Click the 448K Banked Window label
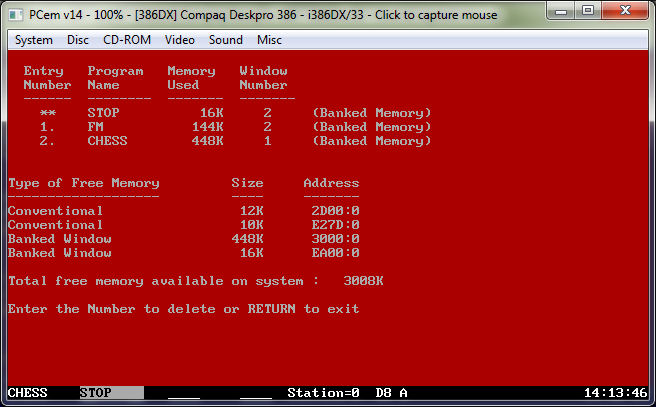Image resolution: width=656 pixels, height=407 pixels. tap(60, 239)
